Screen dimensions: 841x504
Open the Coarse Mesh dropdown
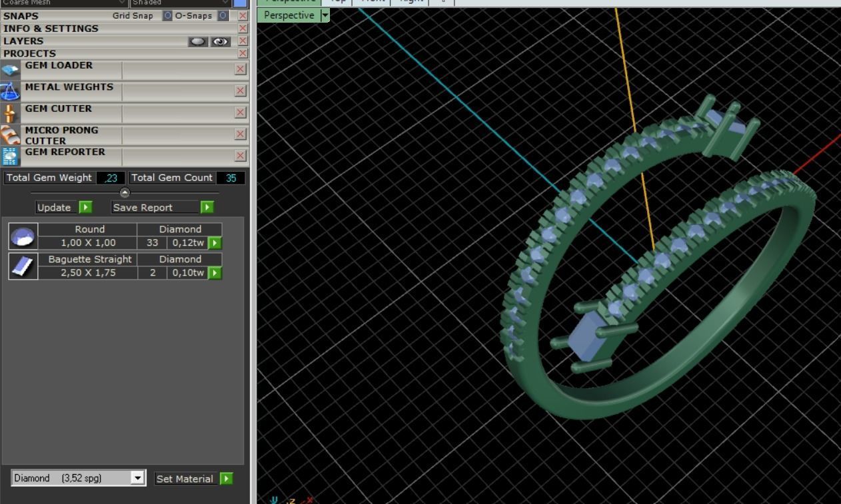[x=63, y=3]
